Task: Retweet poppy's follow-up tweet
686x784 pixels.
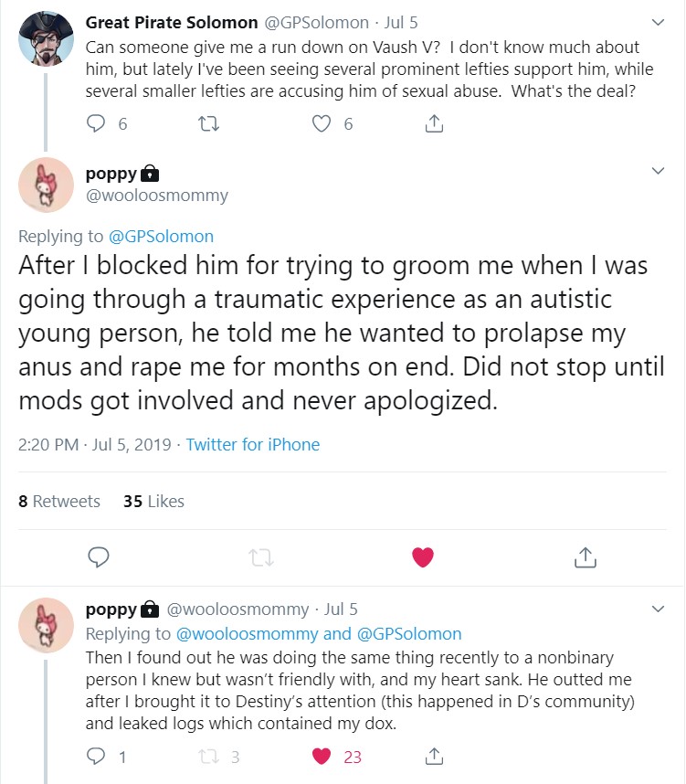Action: tap(210, 756)
